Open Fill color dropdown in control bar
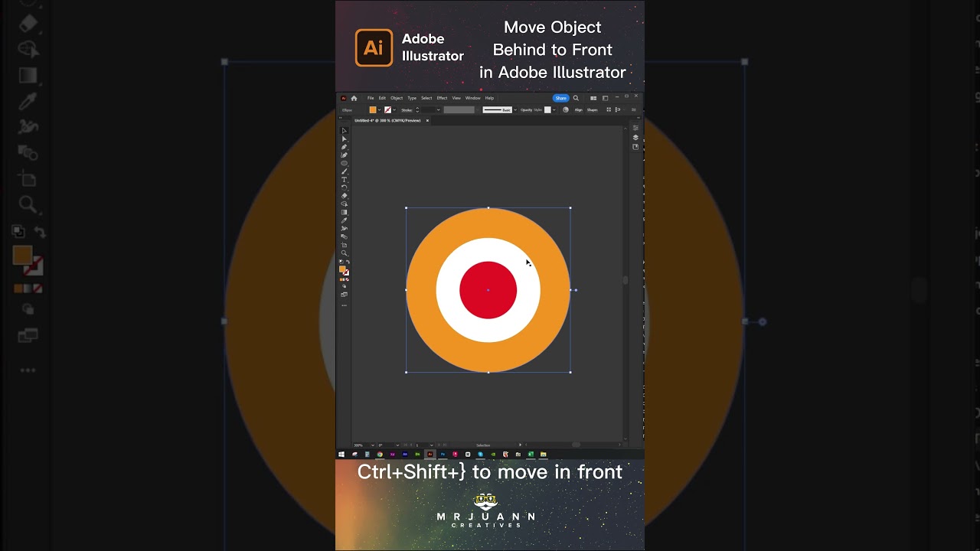 click(380, 110)
